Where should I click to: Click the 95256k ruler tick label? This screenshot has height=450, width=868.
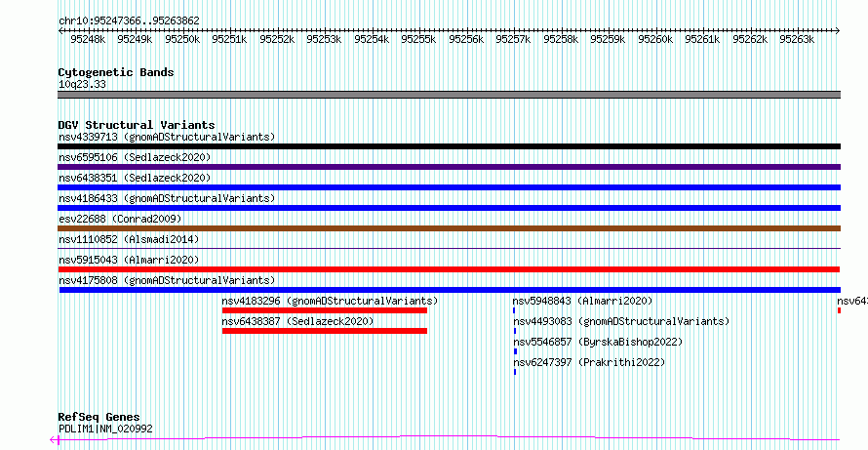466,39
